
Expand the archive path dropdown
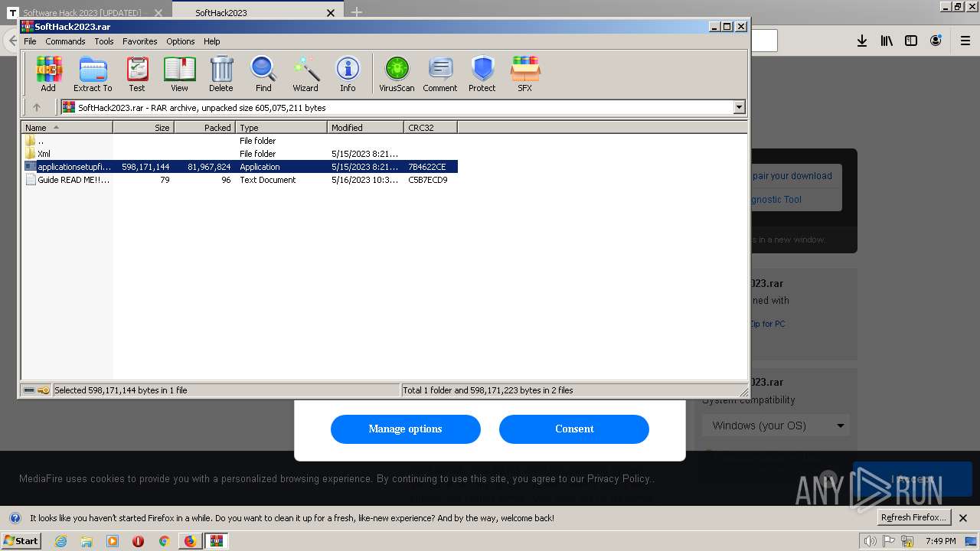click(740, 108)
